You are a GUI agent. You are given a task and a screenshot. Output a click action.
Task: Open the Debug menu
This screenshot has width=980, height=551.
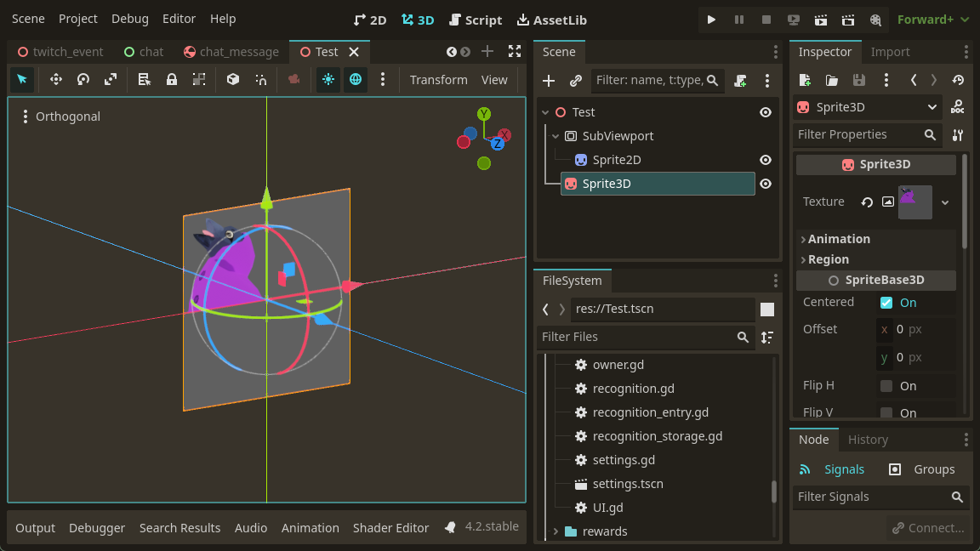(129, 19)
